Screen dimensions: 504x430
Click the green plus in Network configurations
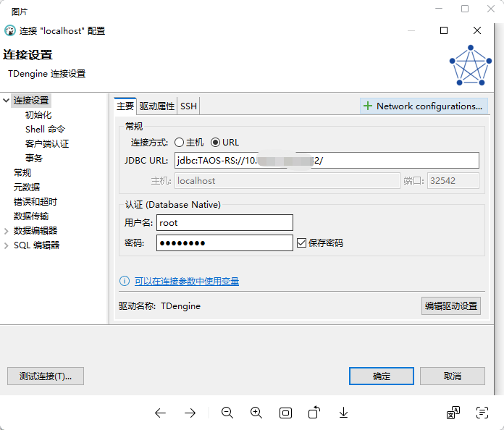point(367,106)
